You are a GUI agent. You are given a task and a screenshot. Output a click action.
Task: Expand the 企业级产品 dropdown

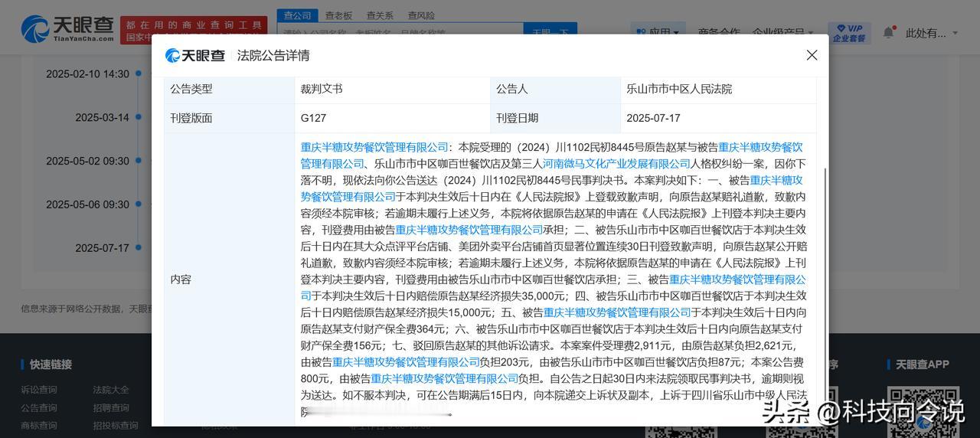point(782,33)
